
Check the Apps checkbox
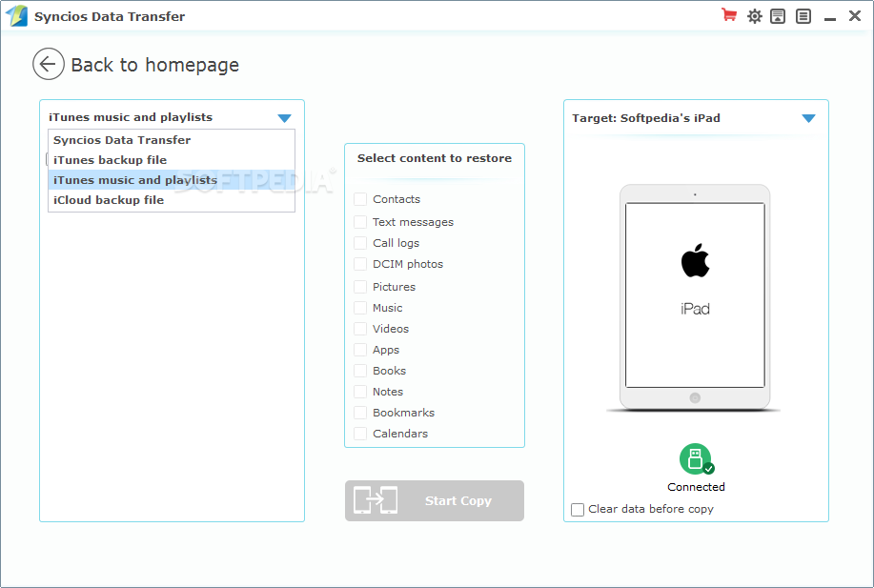pyautogui.click(x=360, y=350)
